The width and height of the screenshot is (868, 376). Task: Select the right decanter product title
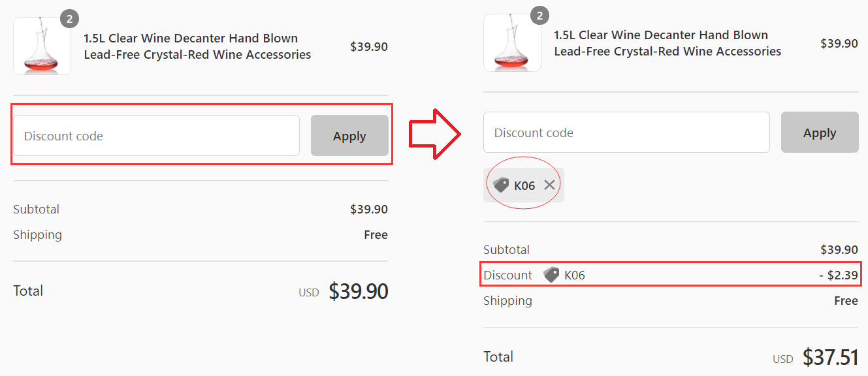(x=667, y=43)
